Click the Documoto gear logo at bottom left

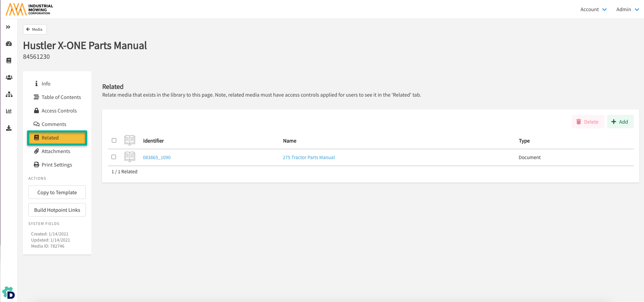[x=9, y=293]
